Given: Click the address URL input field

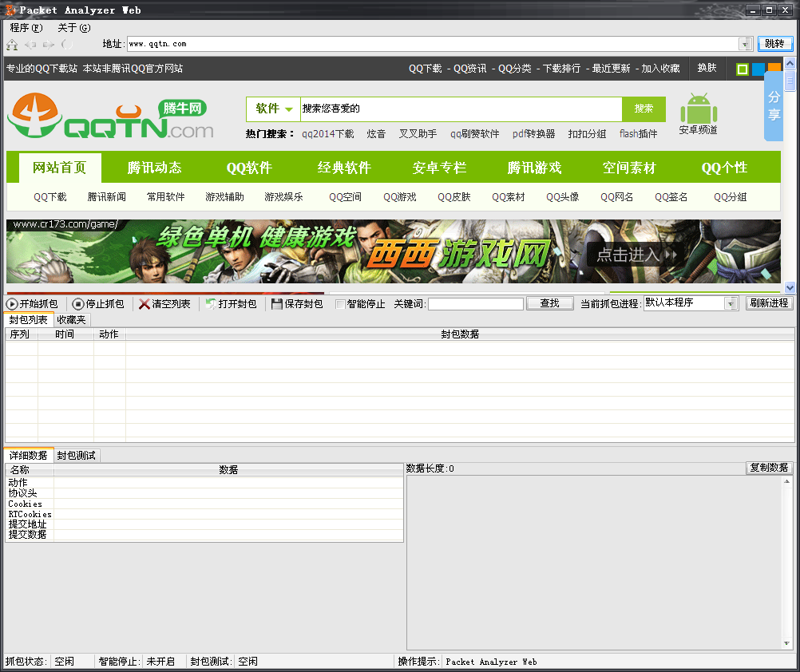Looking at the screenshot, I should [433, 44].
